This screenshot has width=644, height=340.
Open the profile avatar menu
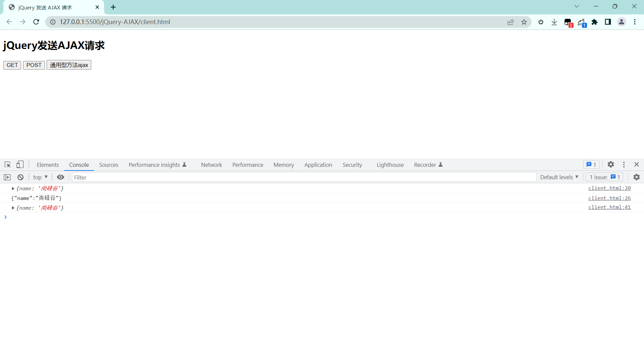click(622, 22)
